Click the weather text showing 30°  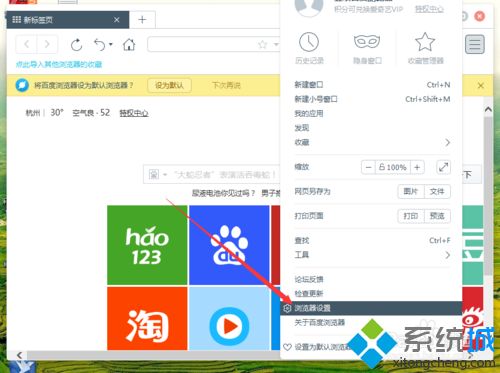(x=57, y=113)
